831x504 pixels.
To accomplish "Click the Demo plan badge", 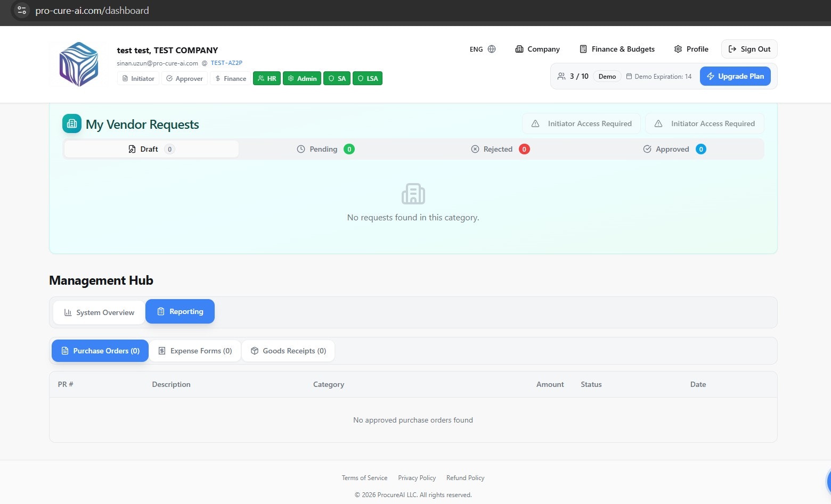I will 607,76.
